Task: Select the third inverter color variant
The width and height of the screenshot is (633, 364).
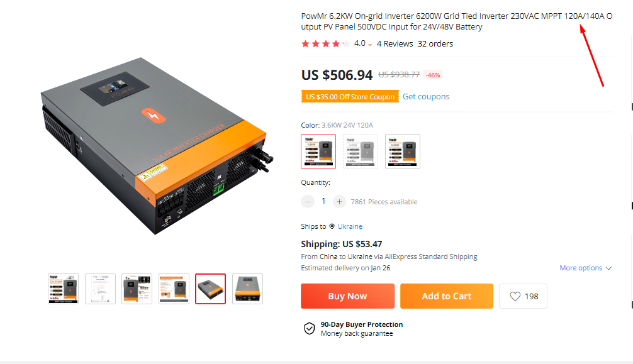Action: point(403,152)
